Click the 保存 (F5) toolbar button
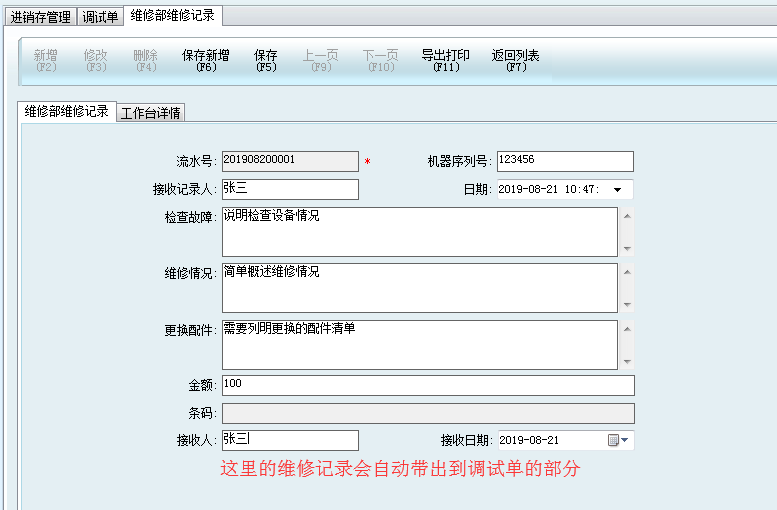The image size is (777, 510). point(266,61)
